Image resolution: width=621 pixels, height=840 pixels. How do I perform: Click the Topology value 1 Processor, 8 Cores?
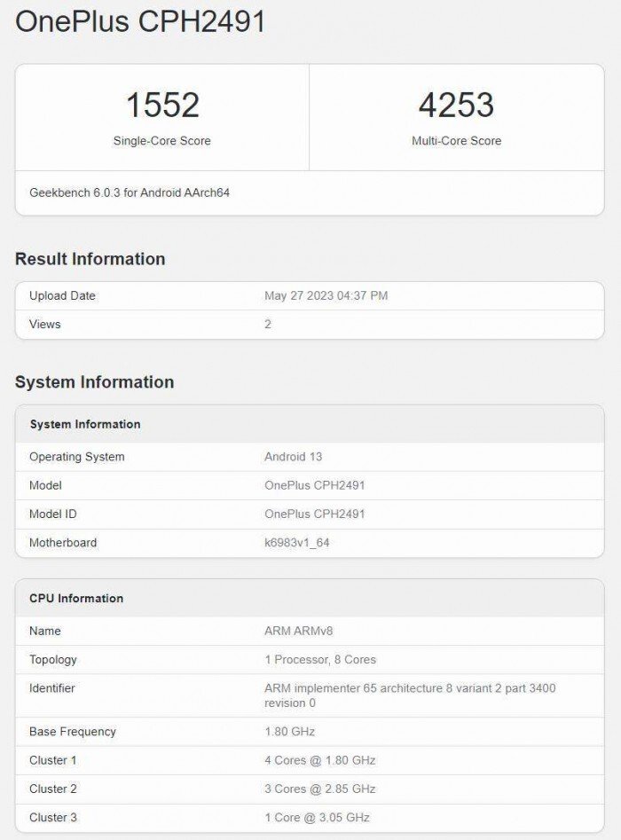[319, 660]
